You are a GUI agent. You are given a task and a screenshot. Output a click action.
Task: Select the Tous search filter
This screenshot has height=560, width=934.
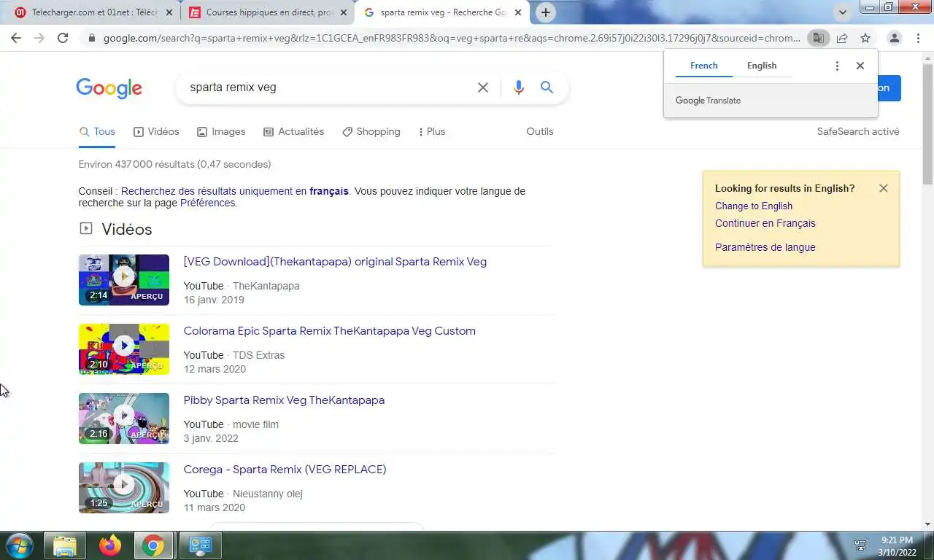tap(97, 132)
